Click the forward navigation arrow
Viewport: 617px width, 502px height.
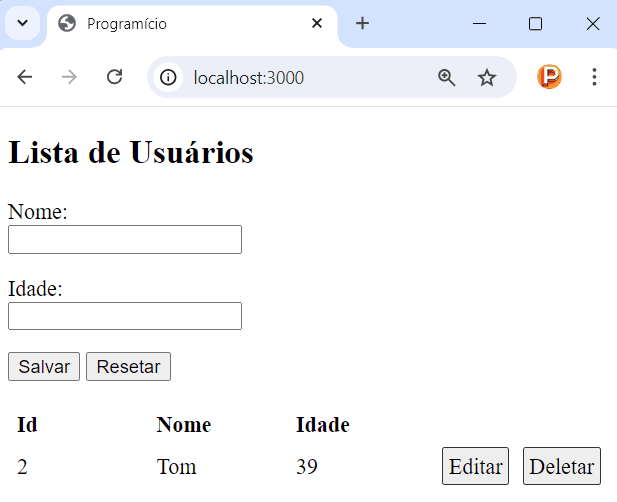click(69, 77)
